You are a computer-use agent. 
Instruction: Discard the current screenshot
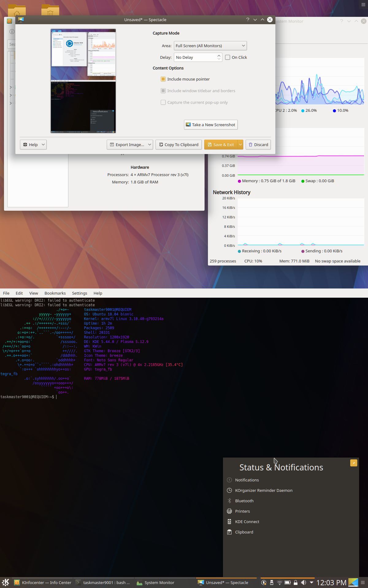(258, 145)
